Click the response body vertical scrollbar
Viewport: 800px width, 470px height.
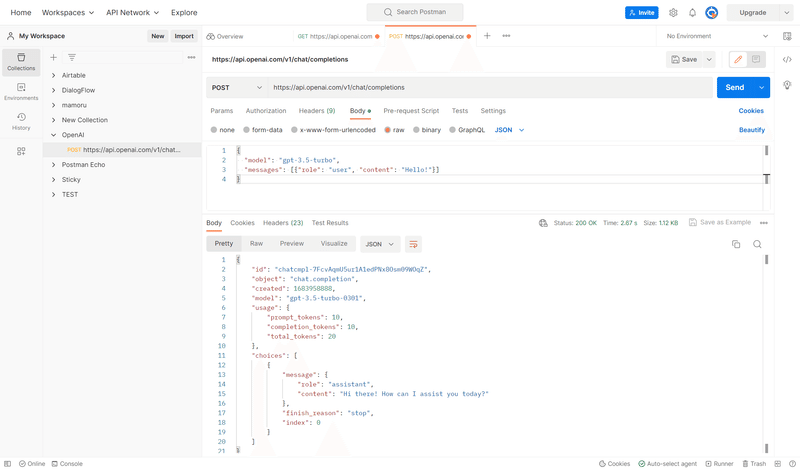[766, 354]
